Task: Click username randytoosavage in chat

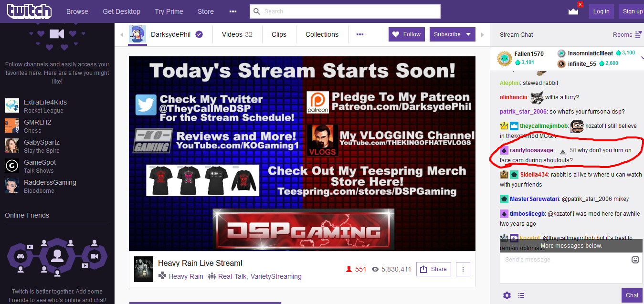Action: point(532,150)
